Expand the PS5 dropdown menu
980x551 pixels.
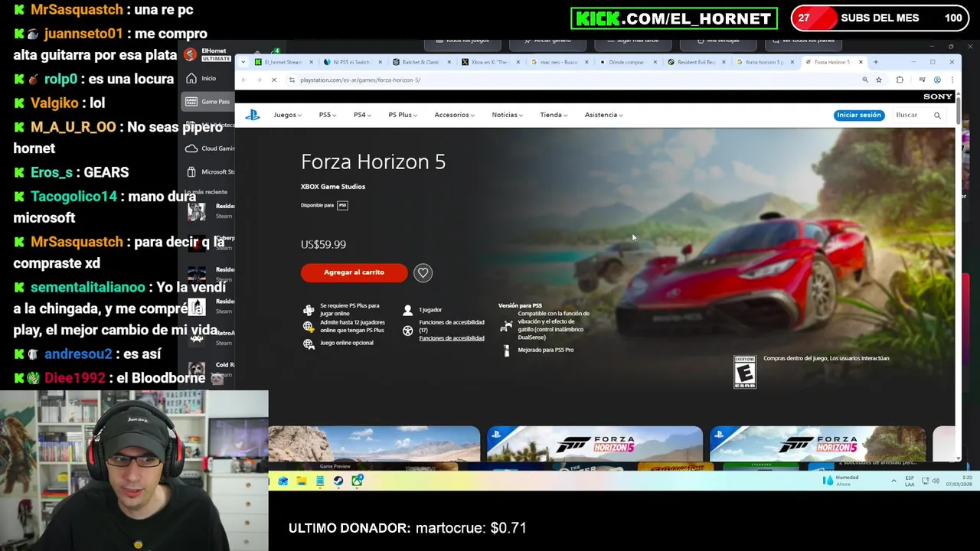click(328, 115)
